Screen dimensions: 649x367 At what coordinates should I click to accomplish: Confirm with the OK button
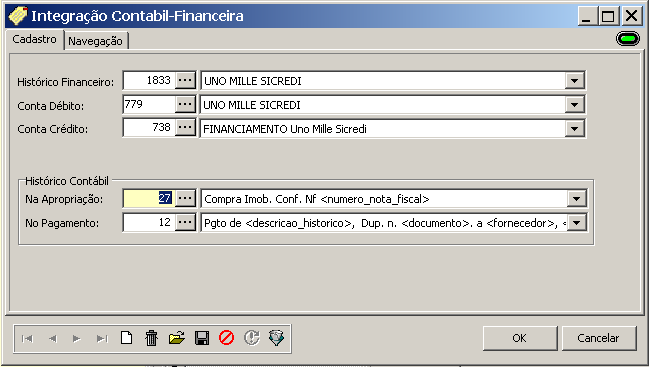pos(519,338)
